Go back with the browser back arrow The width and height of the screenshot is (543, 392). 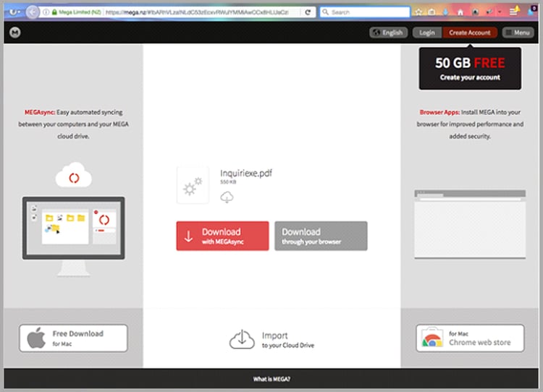33,12
